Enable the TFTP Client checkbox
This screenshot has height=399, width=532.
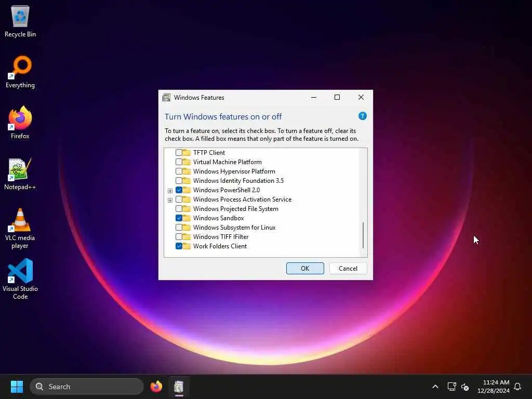tap(179, 152)
